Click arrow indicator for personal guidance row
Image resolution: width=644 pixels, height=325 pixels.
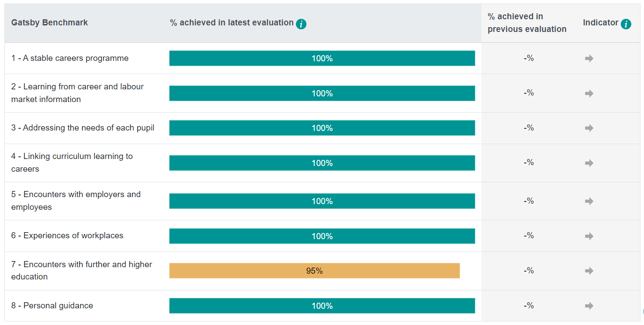589,306
